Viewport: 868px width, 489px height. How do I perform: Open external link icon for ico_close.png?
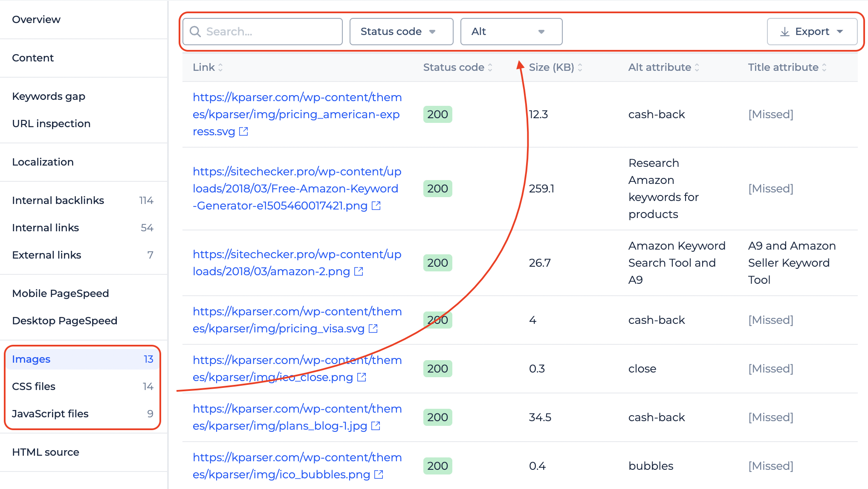362,377
